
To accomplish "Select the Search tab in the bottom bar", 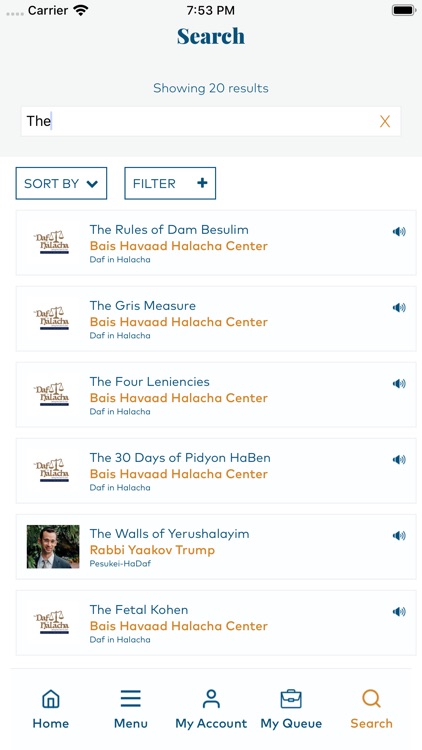I will point(371,709).
